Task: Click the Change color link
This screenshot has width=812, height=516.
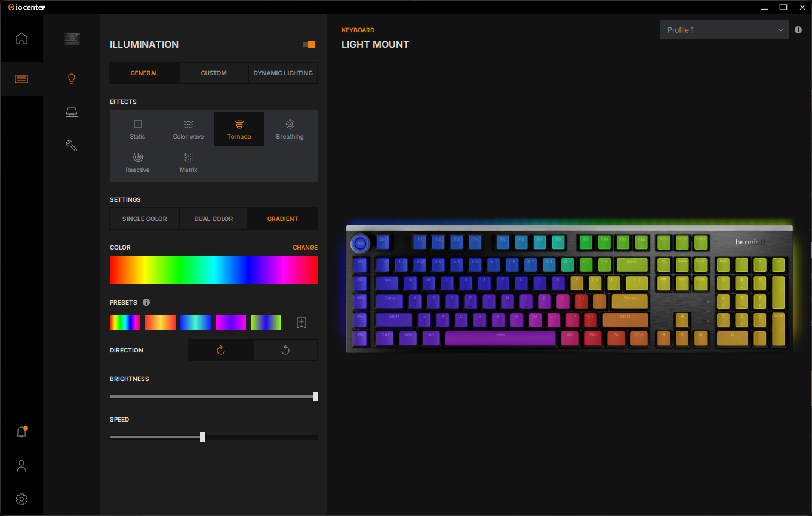Action: (x=304, y=247)
